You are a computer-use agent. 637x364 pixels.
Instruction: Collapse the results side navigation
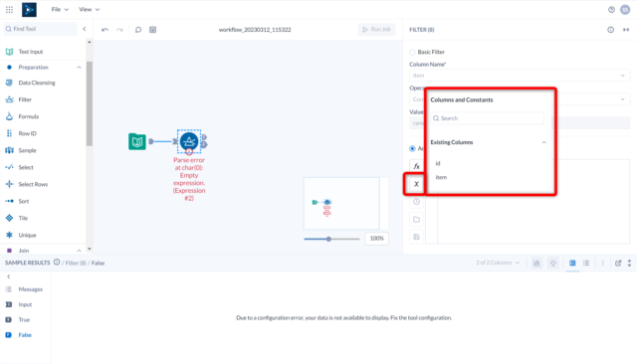[x=9, y=276]
